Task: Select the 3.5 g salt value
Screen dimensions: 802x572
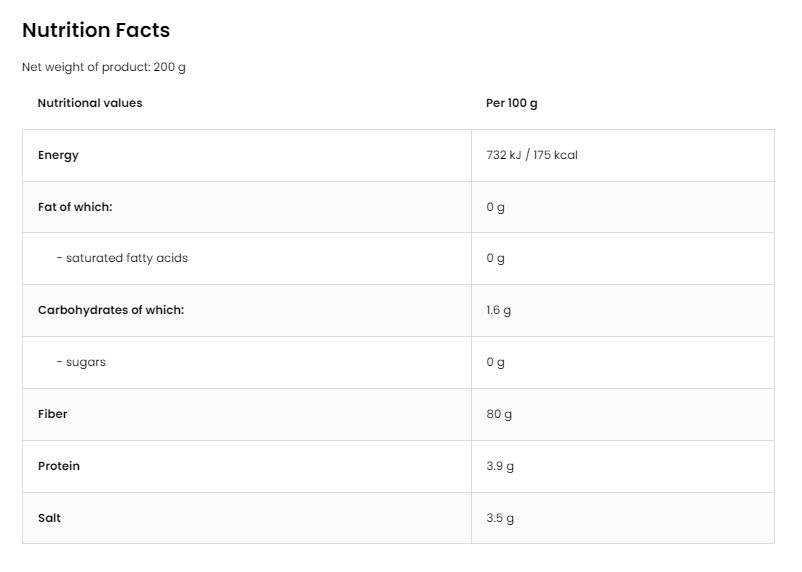Action: tap(499, 518)
